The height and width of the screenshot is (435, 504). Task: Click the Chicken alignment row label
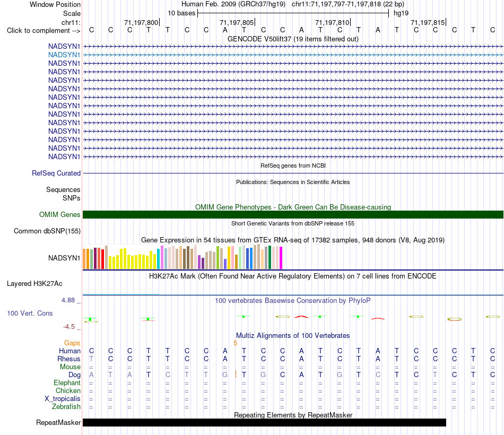tap(68, 390)
